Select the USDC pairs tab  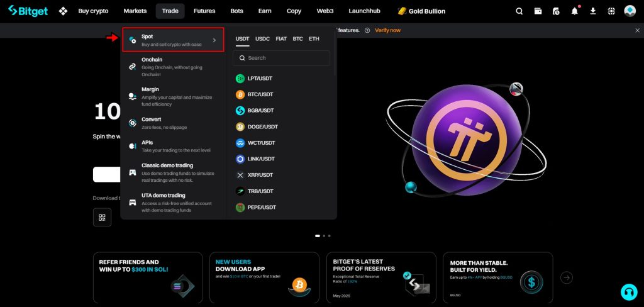[262, 39]
